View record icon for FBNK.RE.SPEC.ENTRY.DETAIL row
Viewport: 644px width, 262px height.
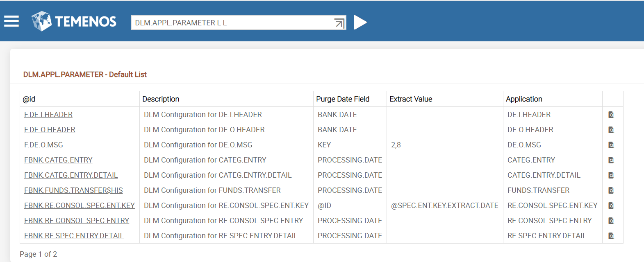click(x=611, y=236)
